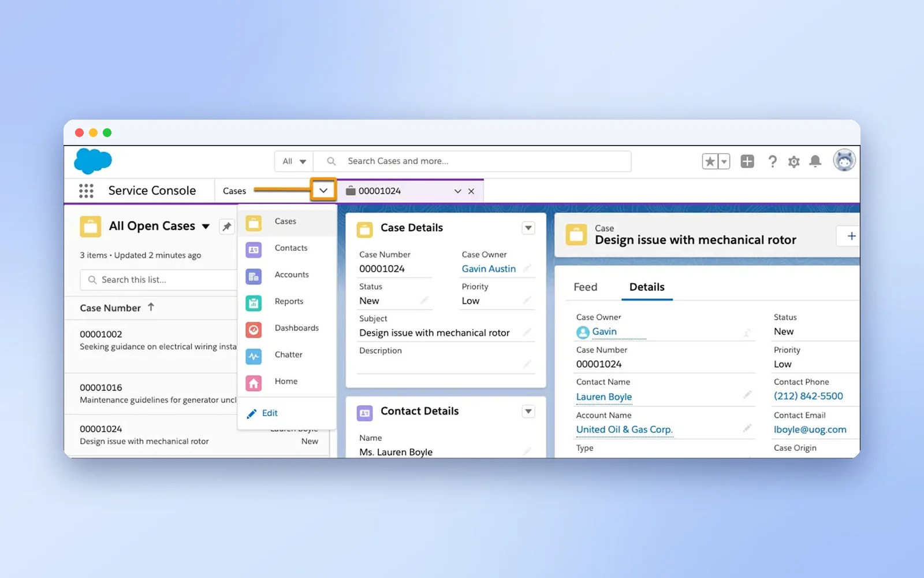Switch to the Feed tab
Screen dimensions: 924x578
pyautogui.click(x=586, y=287)
